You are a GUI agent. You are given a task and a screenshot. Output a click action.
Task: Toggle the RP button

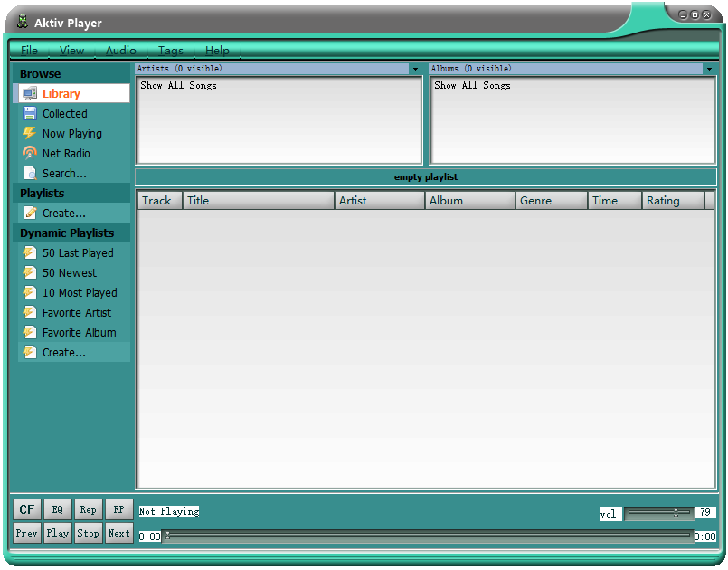118,509
